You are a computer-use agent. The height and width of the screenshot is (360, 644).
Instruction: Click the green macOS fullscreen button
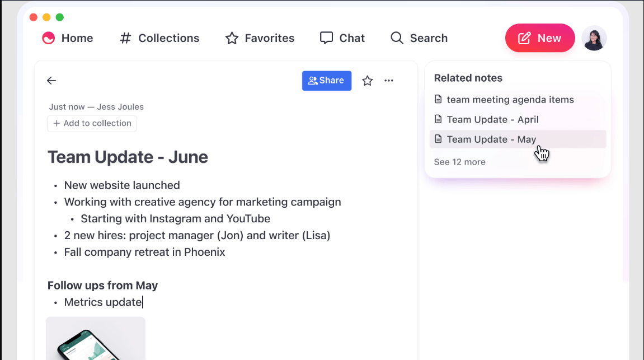point(60,17)
